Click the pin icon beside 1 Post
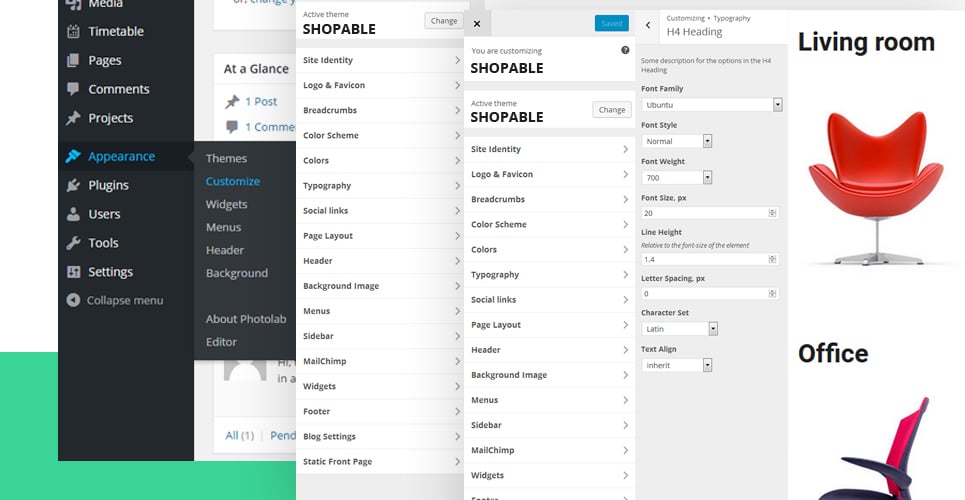The image size is (965, 500). (x=232, y=102)
